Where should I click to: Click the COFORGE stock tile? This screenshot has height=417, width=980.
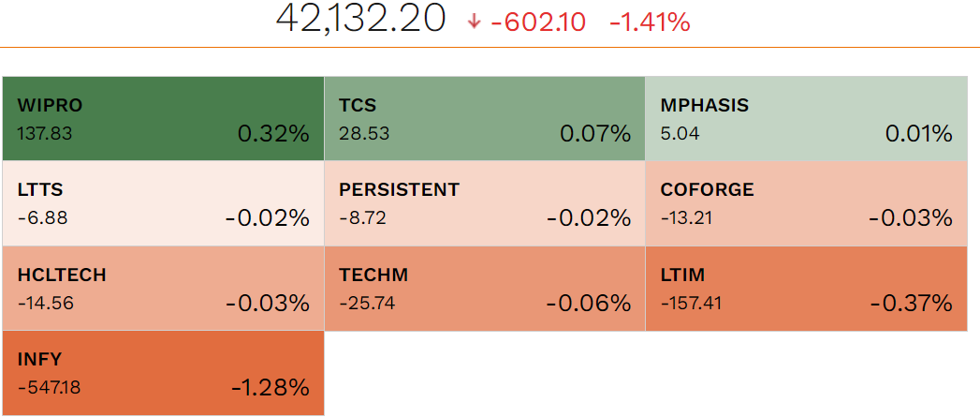click(x=806, y=203)
